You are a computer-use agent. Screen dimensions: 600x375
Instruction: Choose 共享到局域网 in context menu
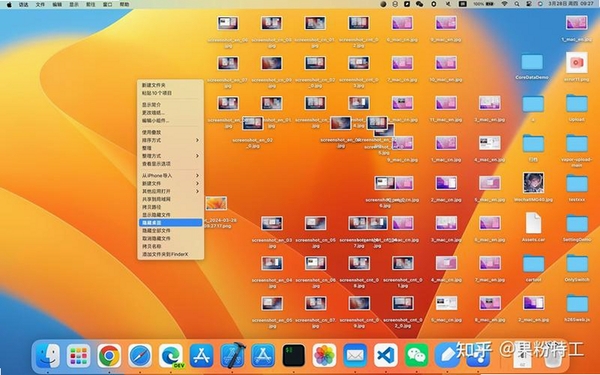coord(171,199)
